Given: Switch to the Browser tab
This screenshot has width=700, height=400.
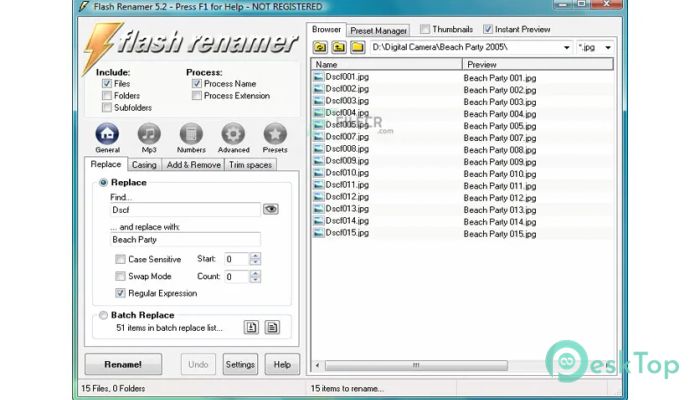Looking at the screenshot, I should (x=326, y=29).
